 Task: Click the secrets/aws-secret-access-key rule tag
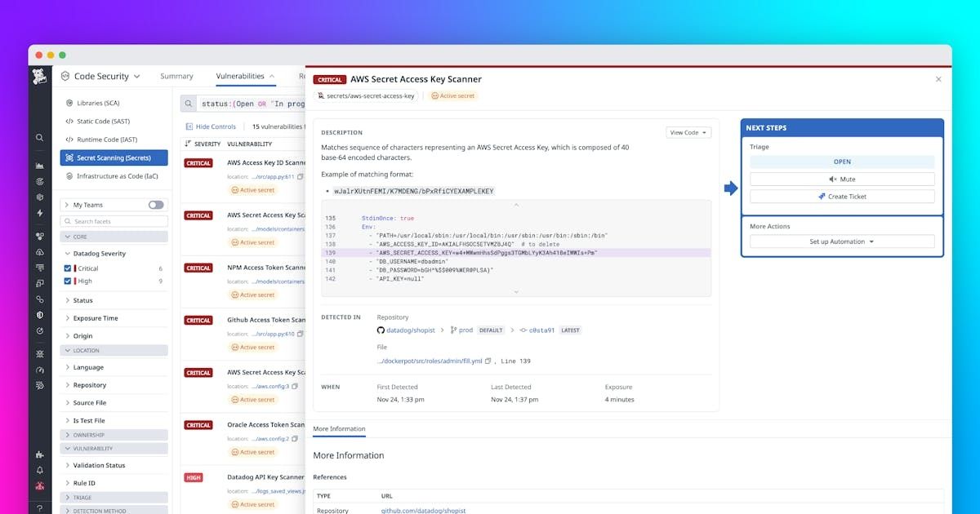click(x=365, y=95)
